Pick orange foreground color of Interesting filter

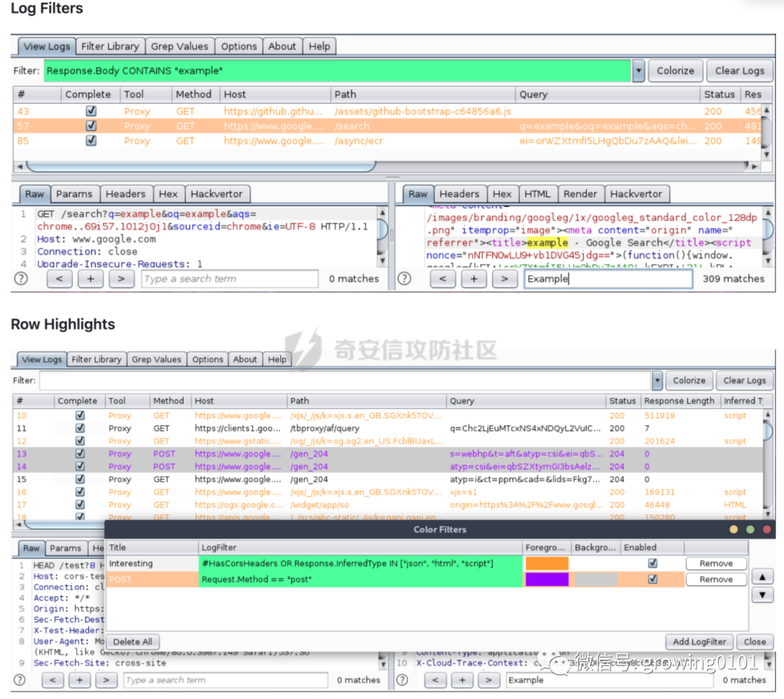pos(547,563)
